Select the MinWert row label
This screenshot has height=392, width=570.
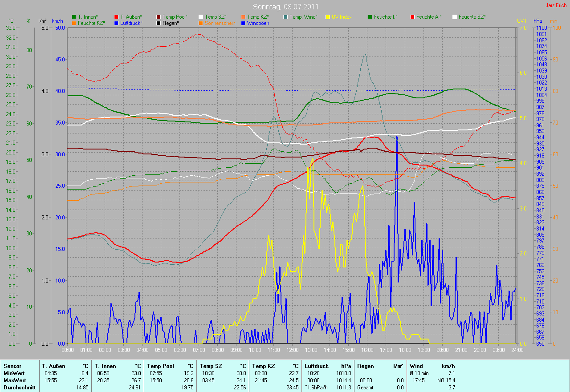click(14, 373)
